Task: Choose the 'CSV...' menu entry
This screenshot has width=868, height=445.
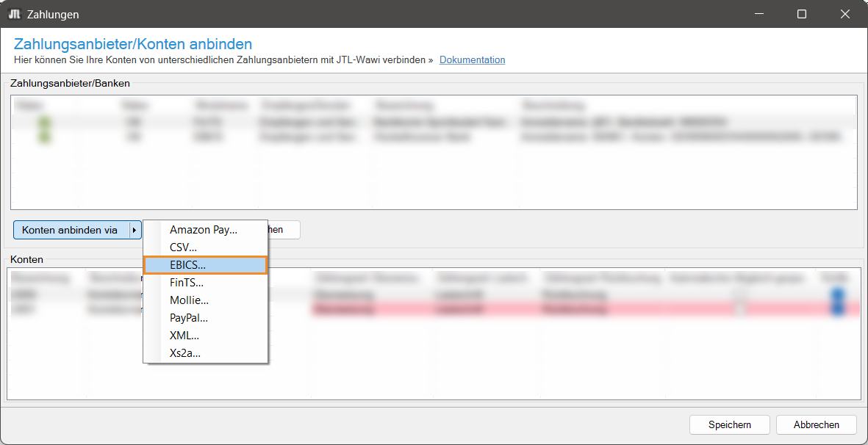Action: pos(184,247)
